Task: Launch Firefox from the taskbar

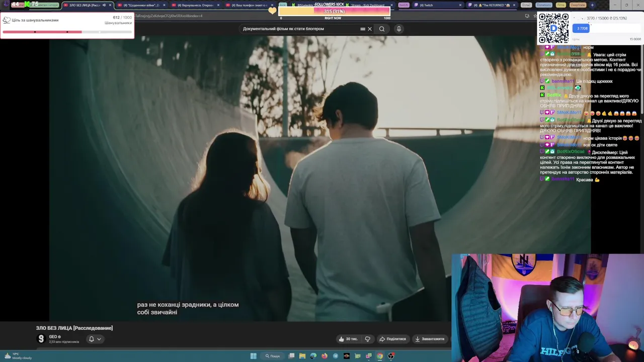Action: point(325,356)
